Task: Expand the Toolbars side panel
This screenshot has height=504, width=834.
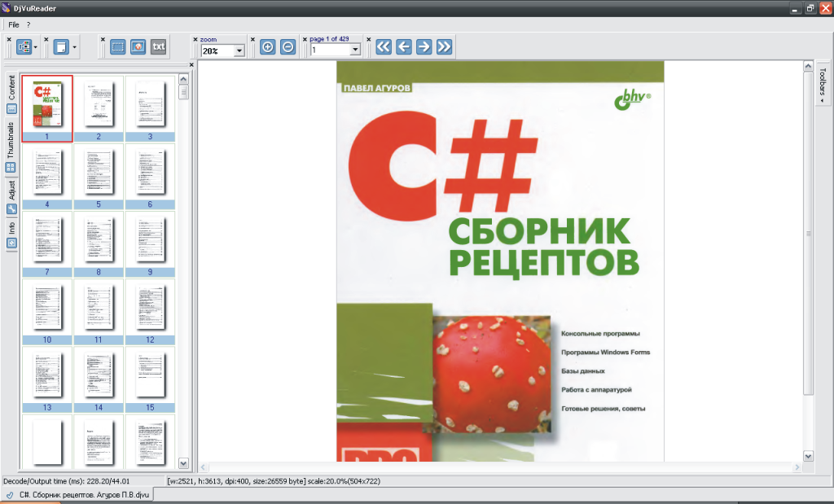Action: (823, 85)
